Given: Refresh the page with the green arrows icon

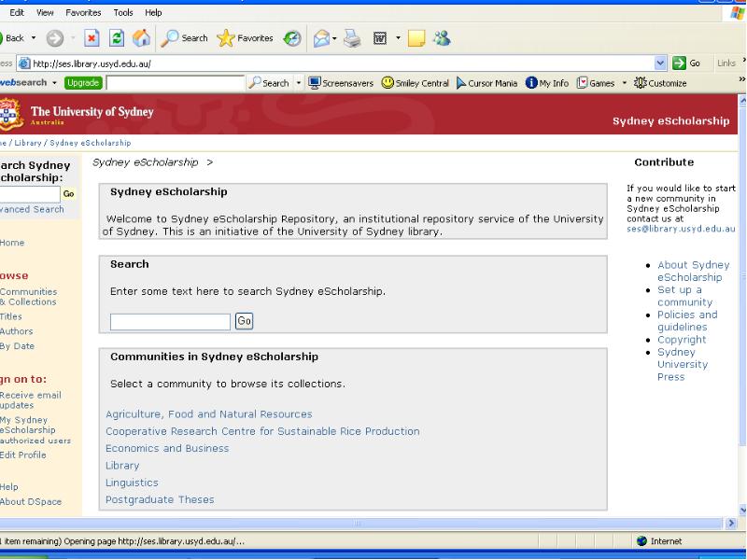Looking at the screenshot, I should (117, 38).
